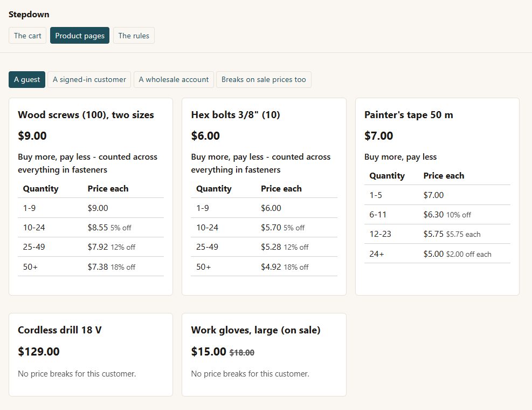Click fasteners note under Hex bolts price
The image size is (532, 410).
pos(260,163)
